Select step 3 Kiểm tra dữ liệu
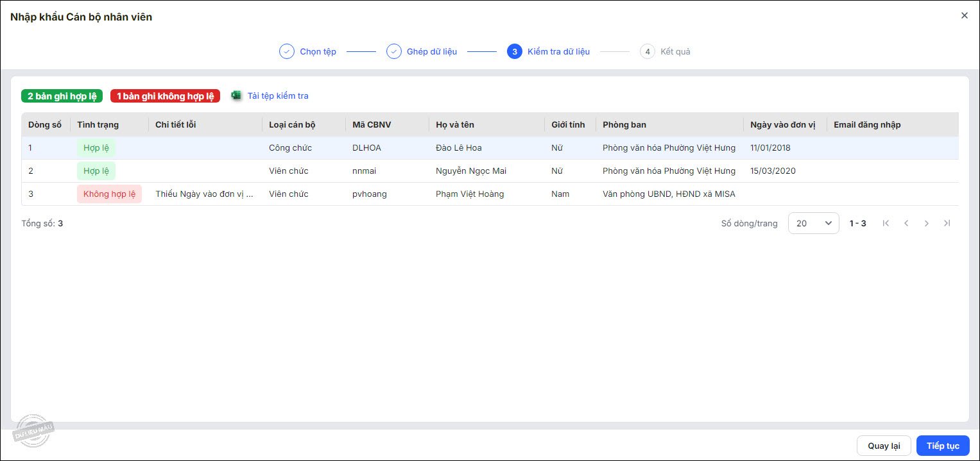The height and width of the screenshot is (461, 980). click(x=514, y=51)
